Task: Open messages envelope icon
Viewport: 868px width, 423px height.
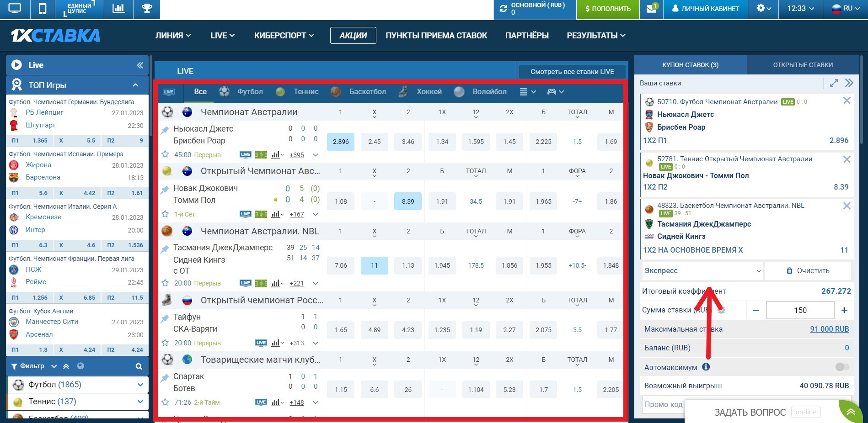Action: tap(651, 9)
